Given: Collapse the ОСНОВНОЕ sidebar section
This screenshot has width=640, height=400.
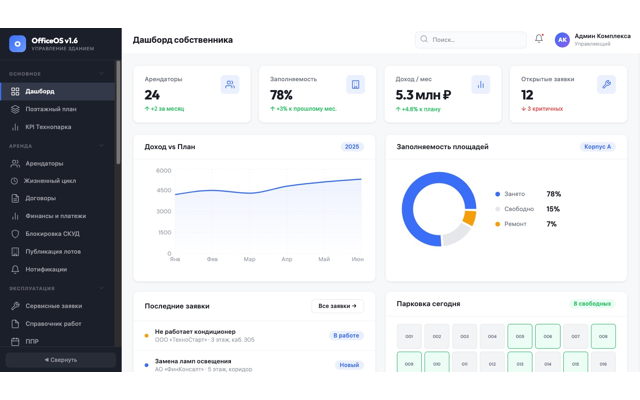Looking at the screenshot, I should point(101,73).
